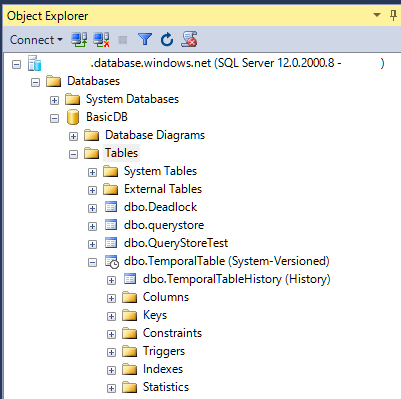Click the Refresh icon in toolbar

tap(167, 40)
